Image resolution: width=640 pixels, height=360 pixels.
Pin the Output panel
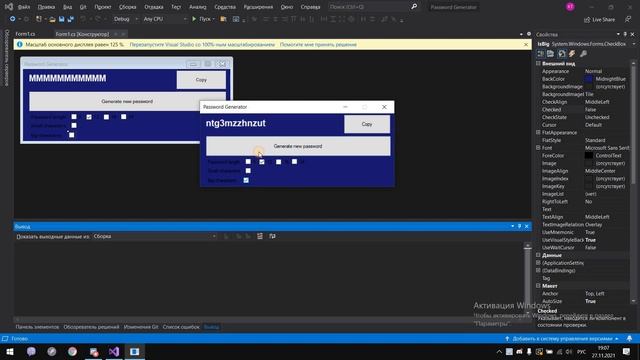(x=520, y=226)
